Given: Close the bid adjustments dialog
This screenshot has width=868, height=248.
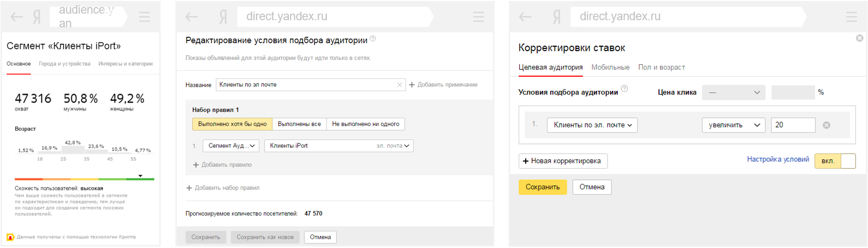Looking at the screenshot, I should click(x=859, y=38).
